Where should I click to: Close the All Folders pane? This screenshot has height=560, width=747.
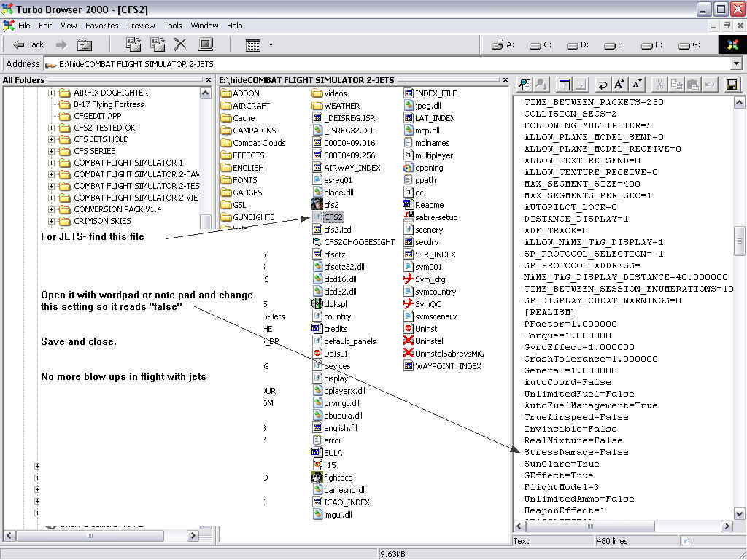coord(209,80)
